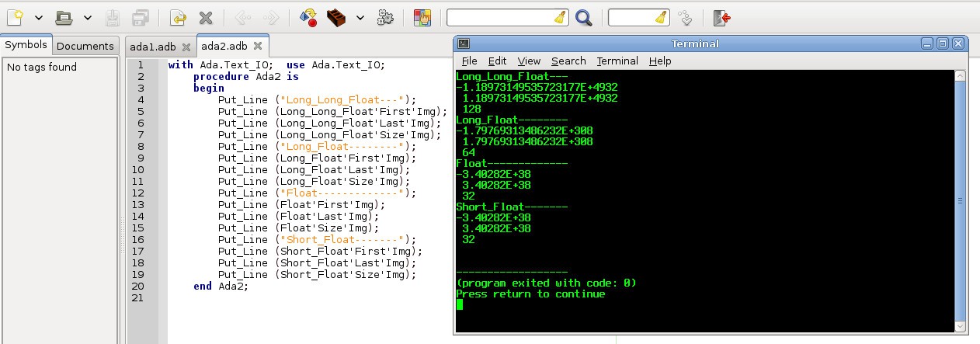980x344 pixels.
Task: Click 'Press return to continue' in Terminal
Action: [x=530, y=294]
